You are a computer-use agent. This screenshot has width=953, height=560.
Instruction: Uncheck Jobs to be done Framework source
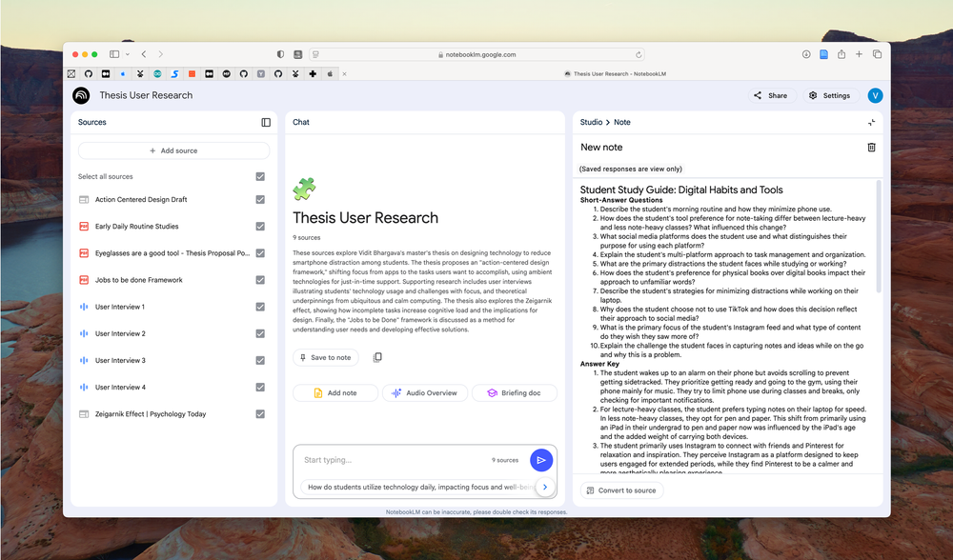[x=260, y=280]
